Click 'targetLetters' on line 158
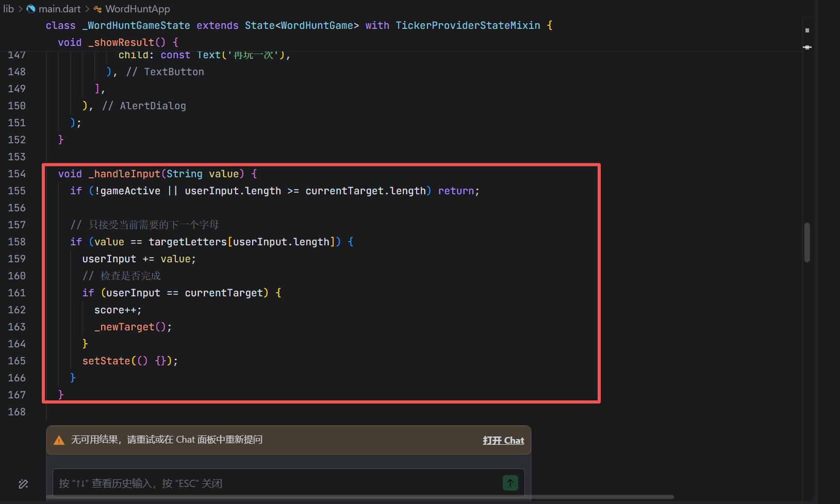 tap(188, 242)
